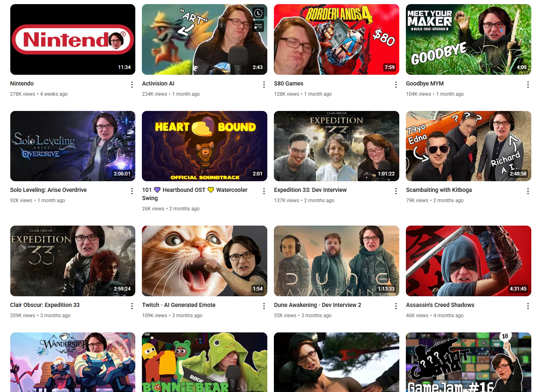Viewport: 535px width, 392px height.
Task: Open the options menu for the Nintendo video
Action: pyautogui.click(x=132, y=85)
